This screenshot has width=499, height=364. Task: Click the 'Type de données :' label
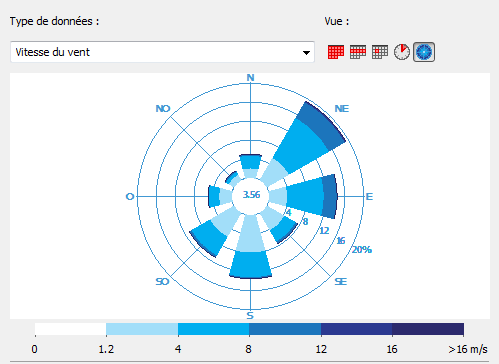pos(54,21)
